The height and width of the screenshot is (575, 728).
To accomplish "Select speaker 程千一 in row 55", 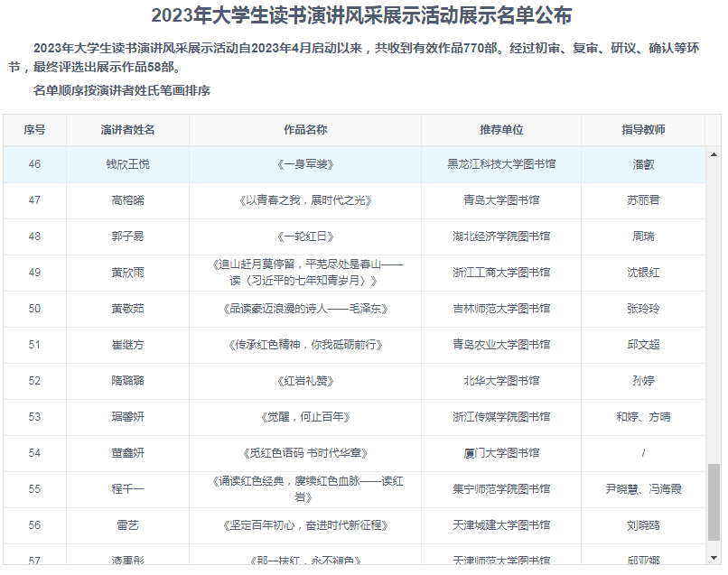I will point(127,489).
